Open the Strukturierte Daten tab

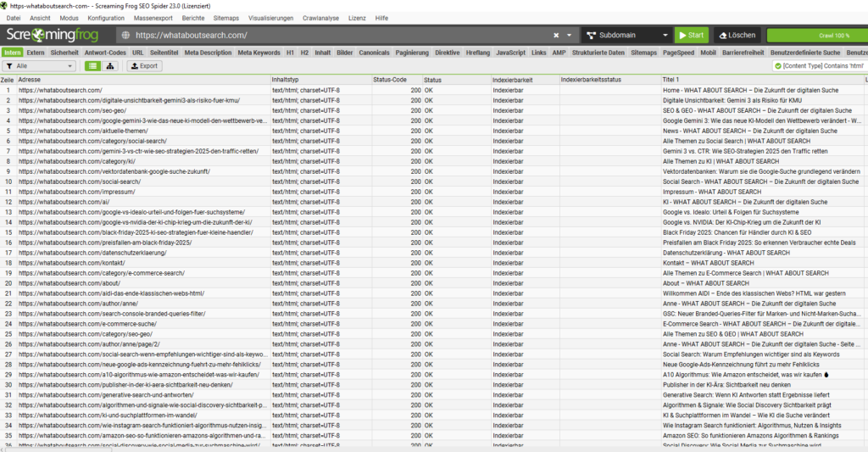tap(598, 53)
